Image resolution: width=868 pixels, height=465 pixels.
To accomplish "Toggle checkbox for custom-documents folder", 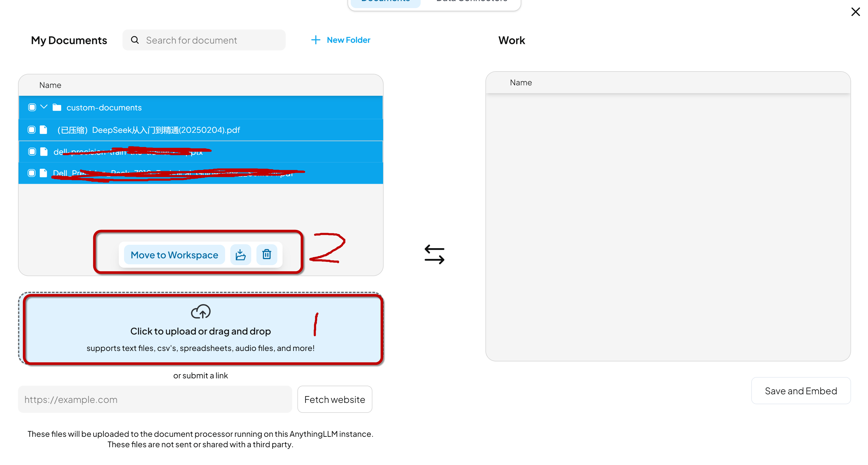I will coord(32,108).
